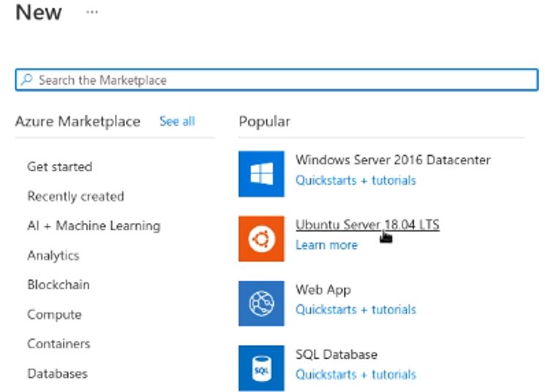Select Recently created category
Viewport: 545px width, 392px height.
pos(75,196)
